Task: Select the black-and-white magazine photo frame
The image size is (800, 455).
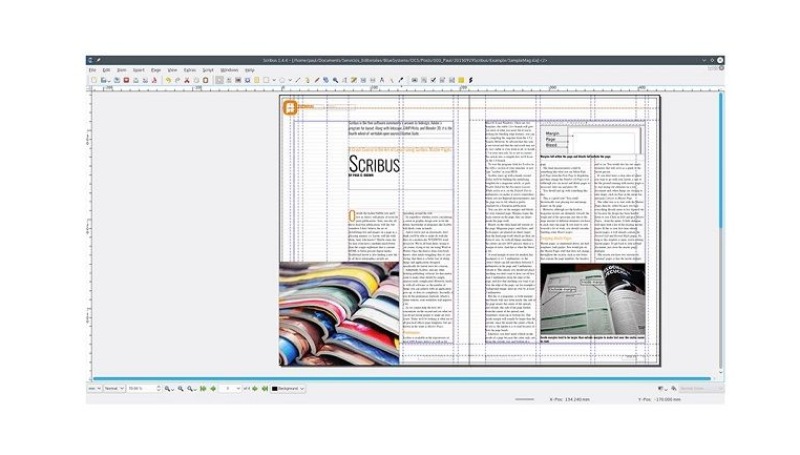Action: pyautogui.click(x=592, y=299)
